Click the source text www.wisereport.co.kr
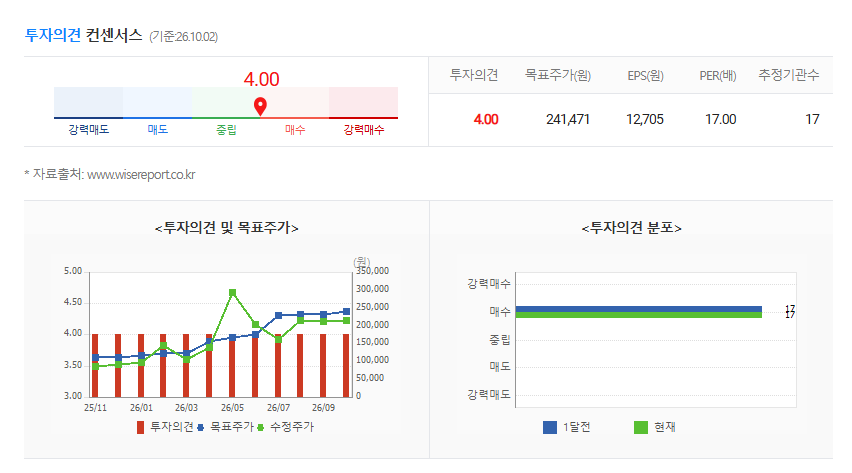 (141, 175)
